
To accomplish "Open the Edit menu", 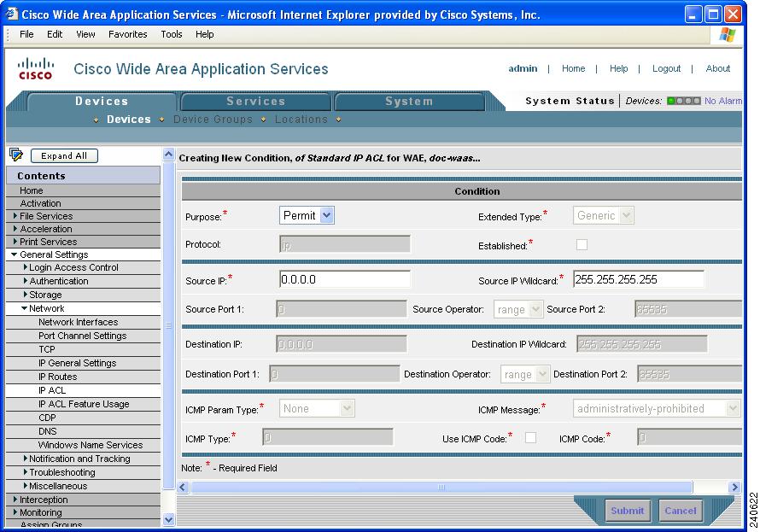I will [x=55, y=34].
